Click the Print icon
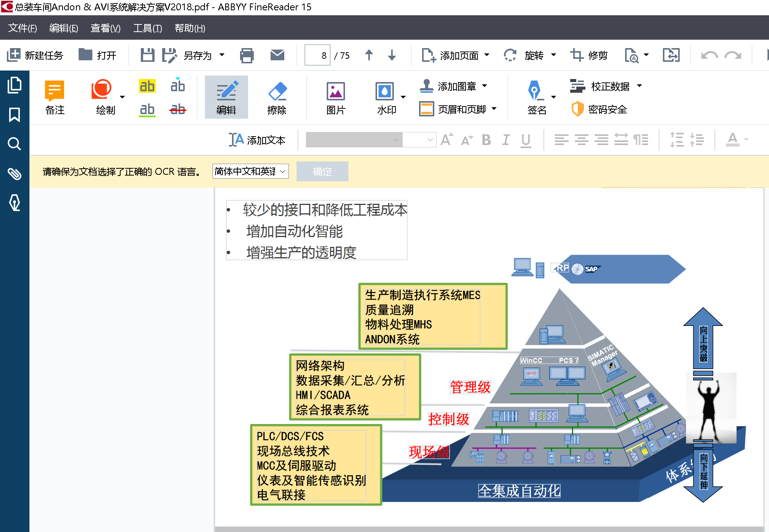 (x=247, y=55)
